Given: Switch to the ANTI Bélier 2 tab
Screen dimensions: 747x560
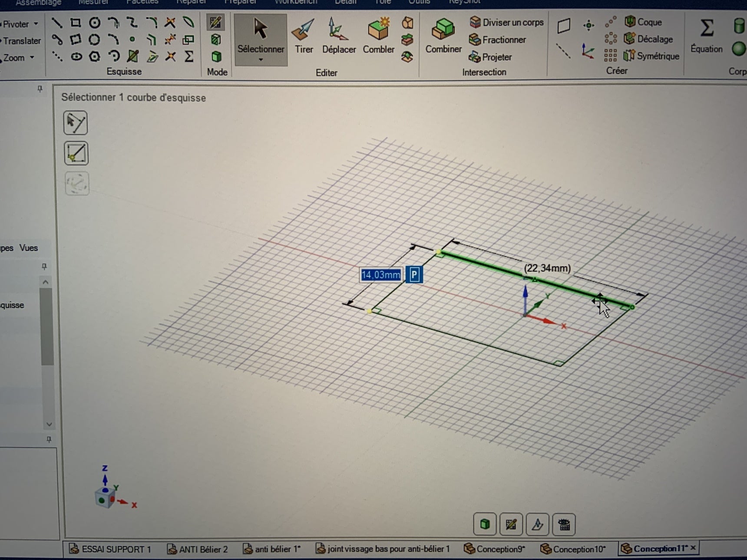Looking at the screenshot, I should [198, 549].
